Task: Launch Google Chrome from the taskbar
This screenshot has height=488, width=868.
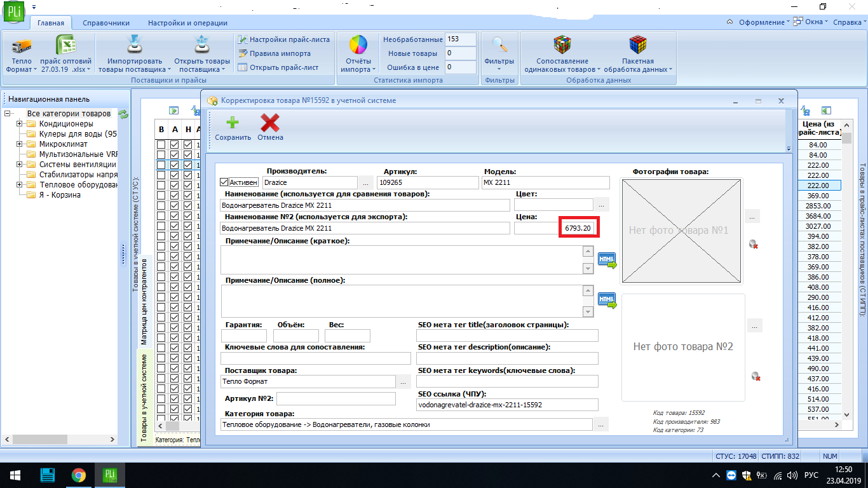Action: 78,475
